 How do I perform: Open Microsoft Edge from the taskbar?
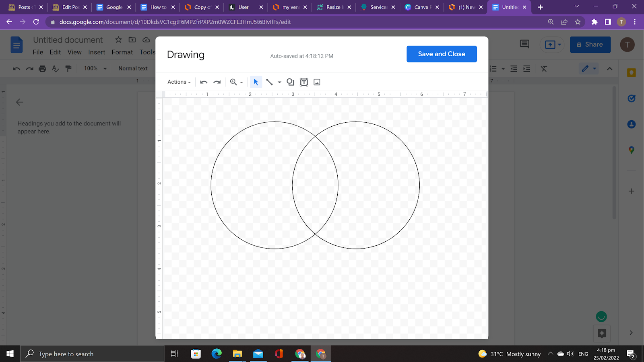pyautogui.click(x=217, y=354)
